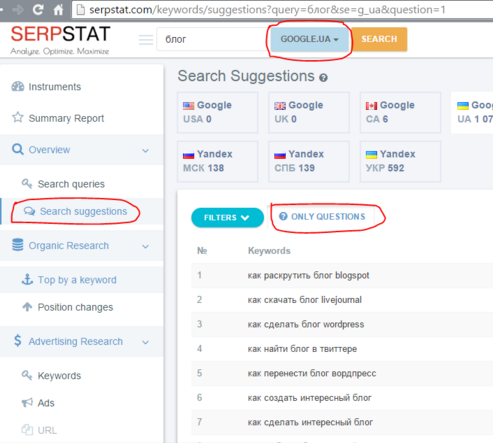Select the Ads megaphone icon
Image resolution: width=495 pixels, height=443 pixels.
click(27, 402)
